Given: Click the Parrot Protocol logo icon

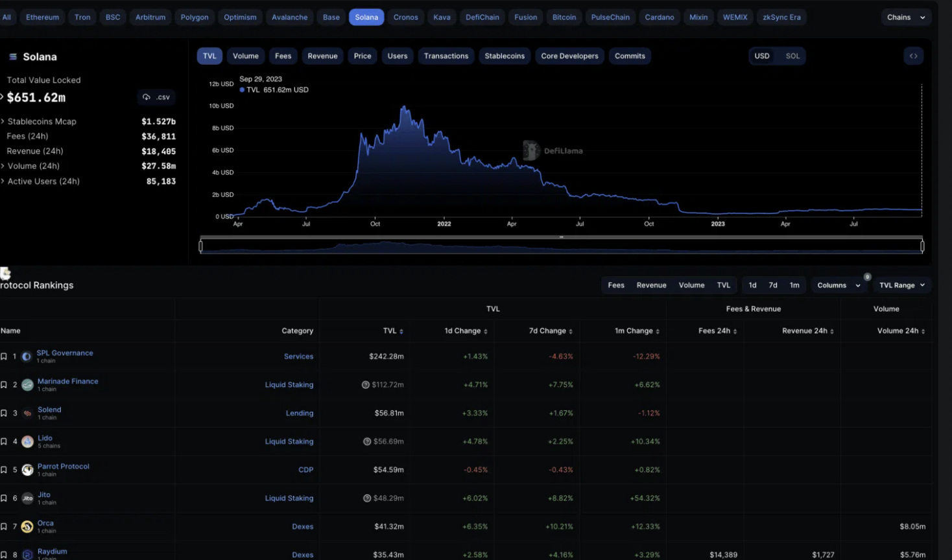Looking at the screenshot, I should point(27,470).
